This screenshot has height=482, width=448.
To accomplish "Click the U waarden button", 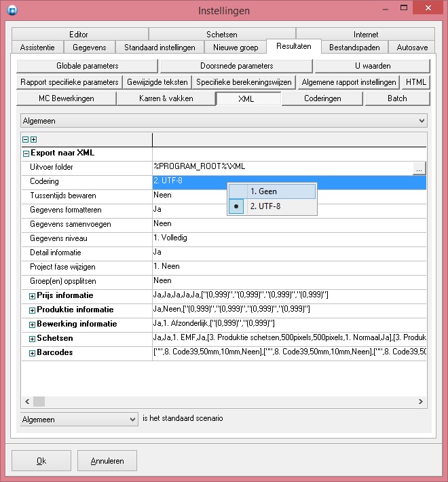I will [373, 66].
